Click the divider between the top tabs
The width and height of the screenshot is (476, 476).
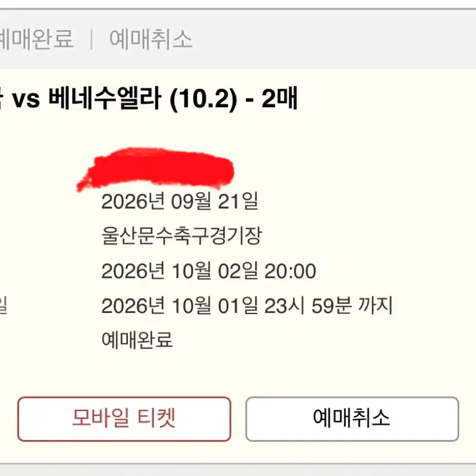92,39
